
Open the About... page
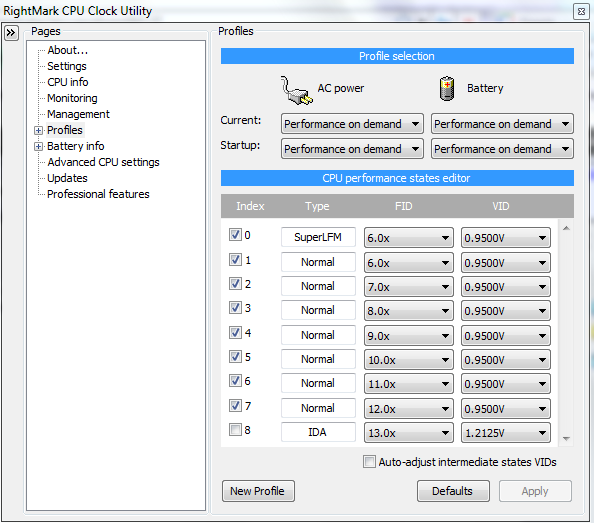tap(67, 50)
